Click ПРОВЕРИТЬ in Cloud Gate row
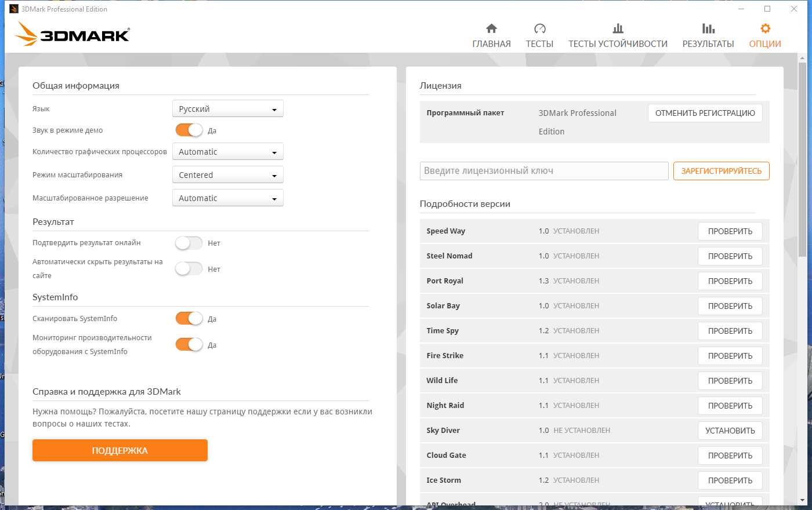Image resolution: width=812 pixels, height=510 pixels. pos(730,456)
